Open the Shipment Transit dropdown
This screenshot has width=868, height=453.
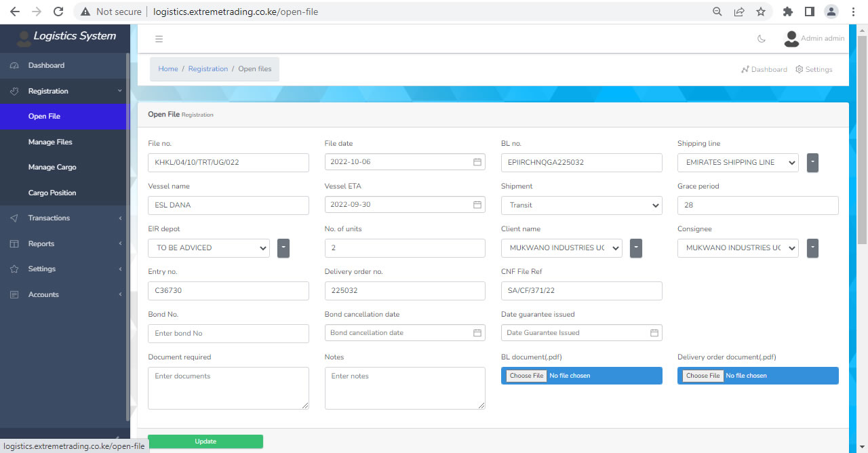(x=581, y=205)
